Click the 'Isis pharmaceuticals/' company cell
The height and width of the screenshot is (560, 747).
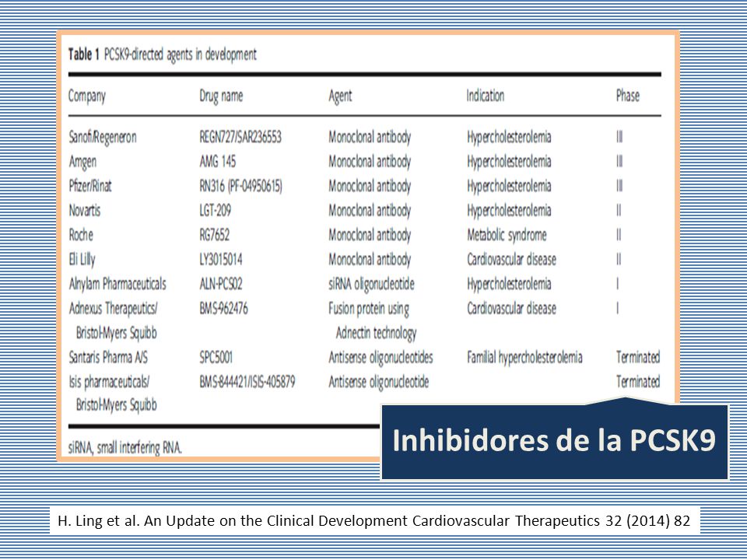point(109,383)
